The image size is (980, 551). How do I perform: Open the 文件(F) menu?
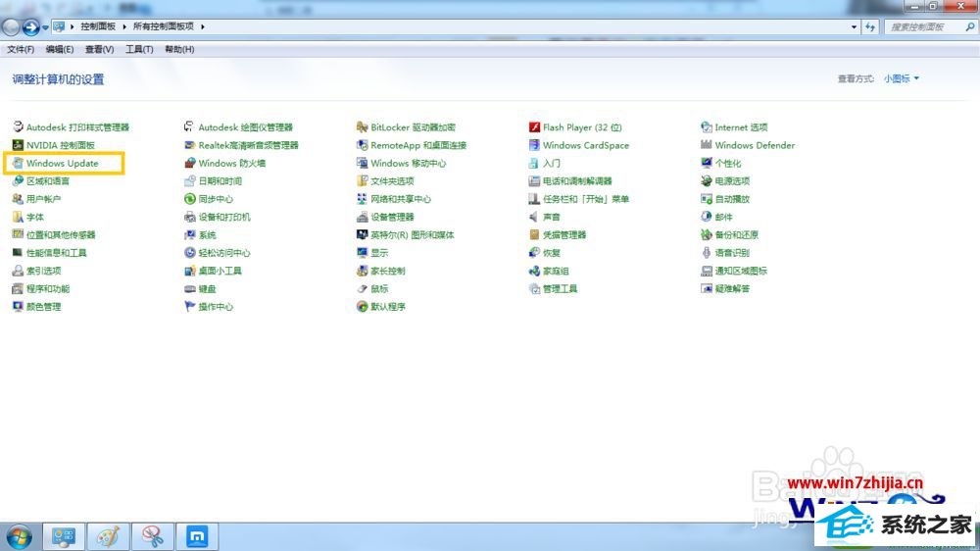pos(21,49)
